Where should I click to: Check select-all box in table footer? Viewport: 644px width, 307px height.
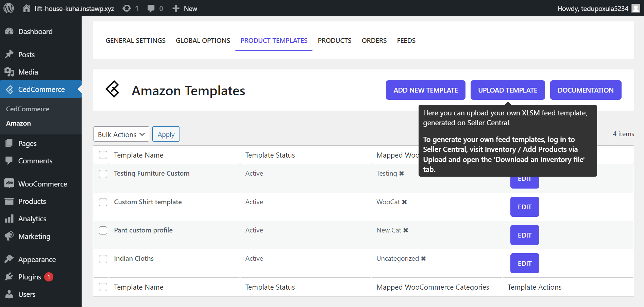coord(103,287)
